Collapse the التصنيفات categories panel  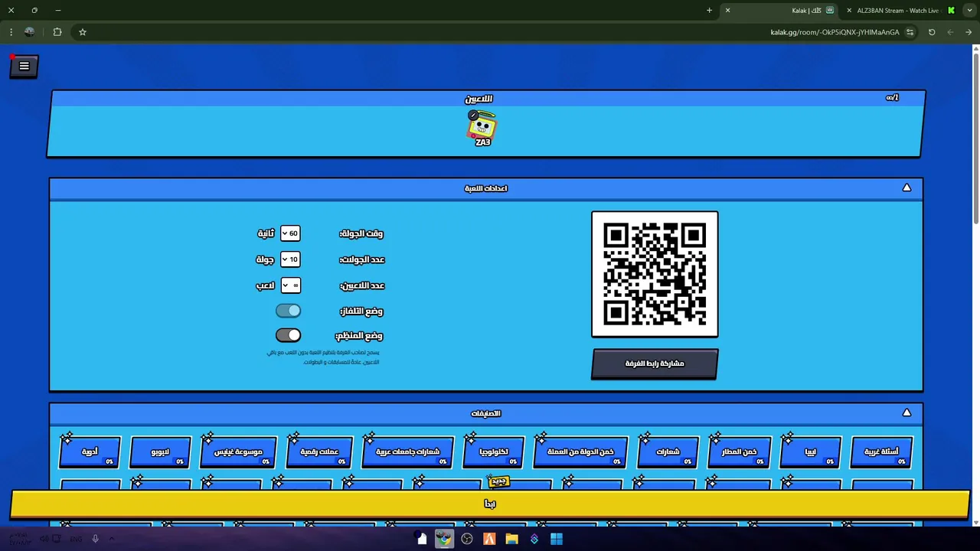click(x=906, y=412)
